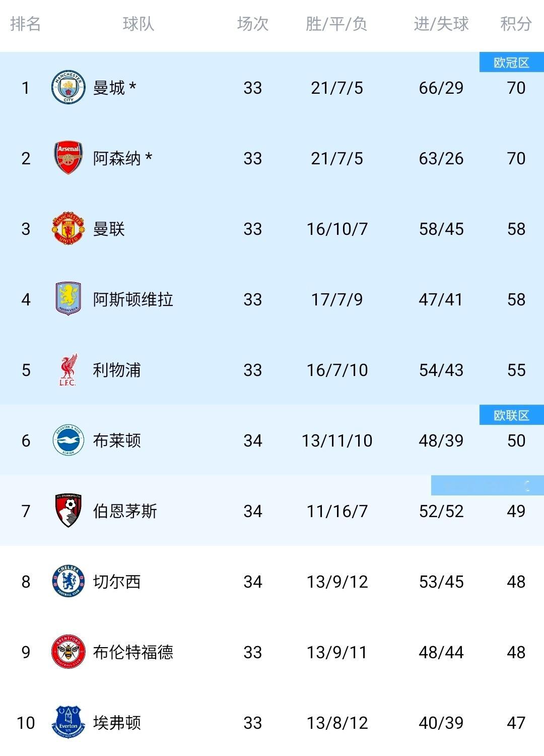Click the Arsenal club crest
The width and height of the screenshot is (544, 756).
(68, 158)
